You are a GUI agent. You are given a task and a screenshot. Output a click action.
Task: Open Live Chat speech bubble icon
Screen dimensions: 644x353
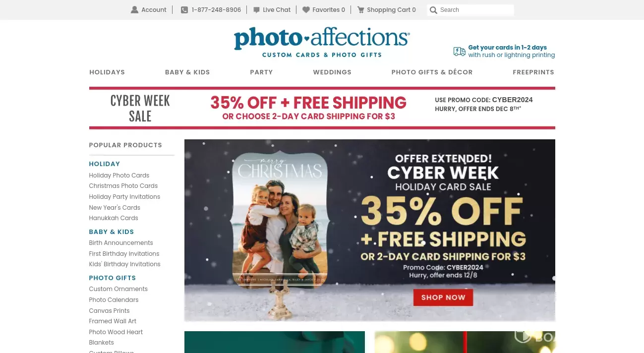(x=256, y=10)
